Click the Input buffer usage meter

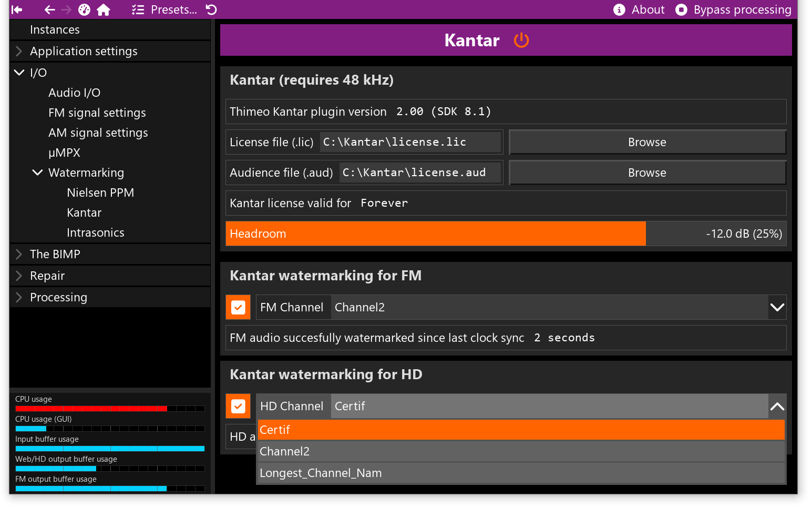(x=110, y=448)
